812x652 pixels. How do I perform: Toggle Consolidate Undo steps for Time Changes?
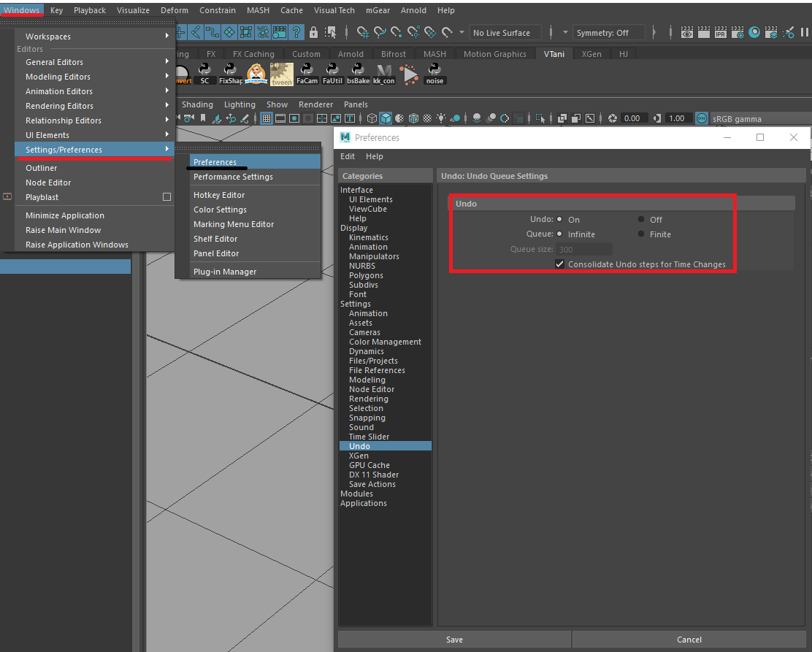tap(560, 264)
